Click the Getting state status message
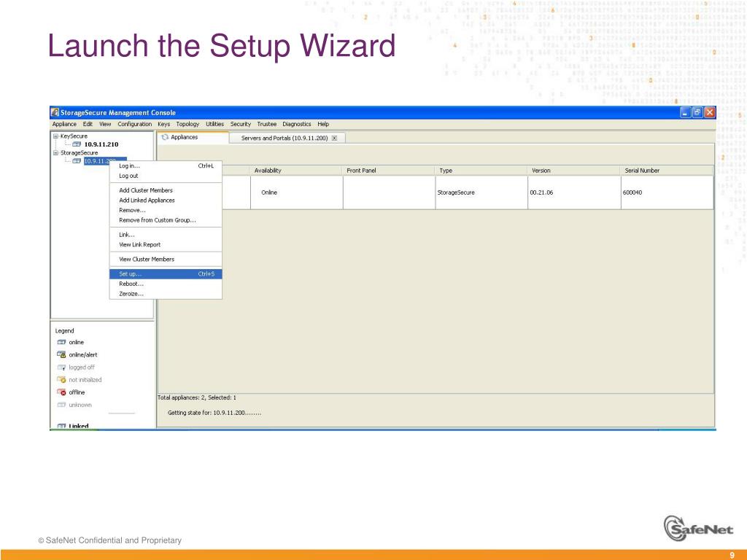Screen dimensions: 747x560 [x=214, y=413]
